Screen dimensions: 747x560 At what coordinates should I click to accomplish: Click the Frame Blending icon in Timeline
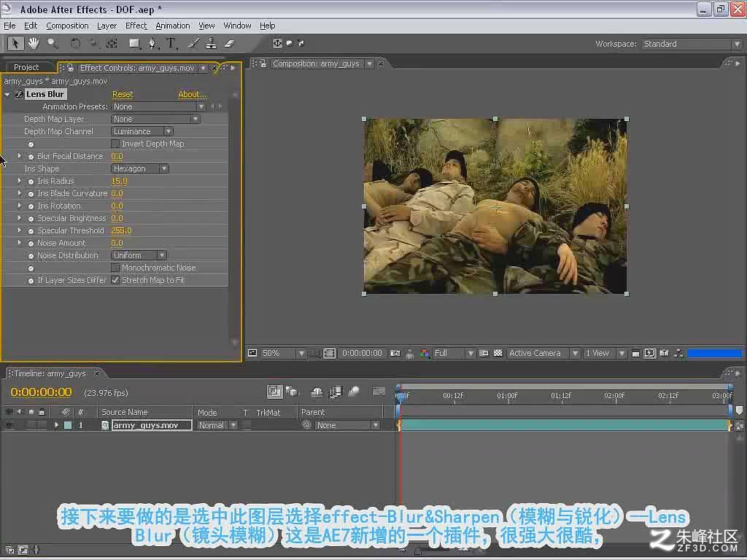(336, 392)
